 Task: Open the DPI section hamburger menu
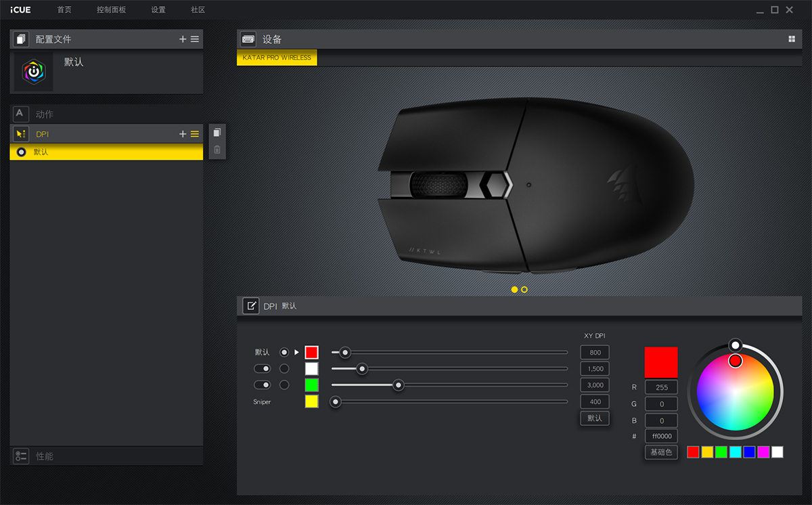195,134
